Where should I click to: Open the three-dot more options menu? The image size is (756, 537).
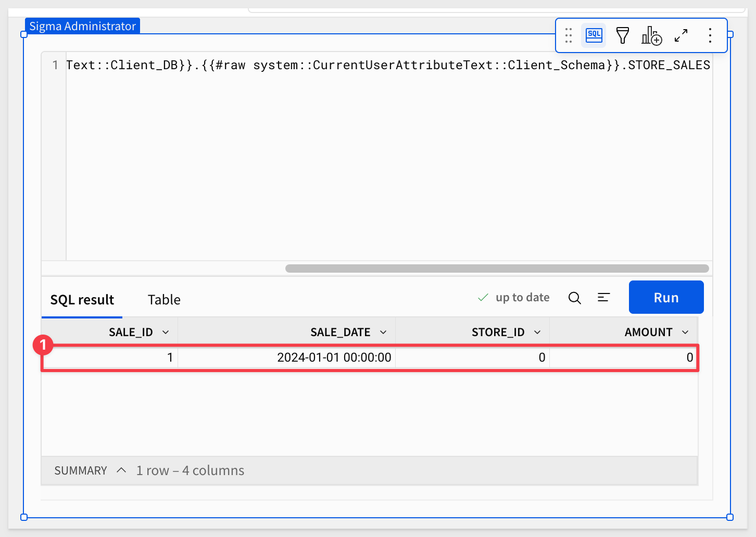click(710, 35)
